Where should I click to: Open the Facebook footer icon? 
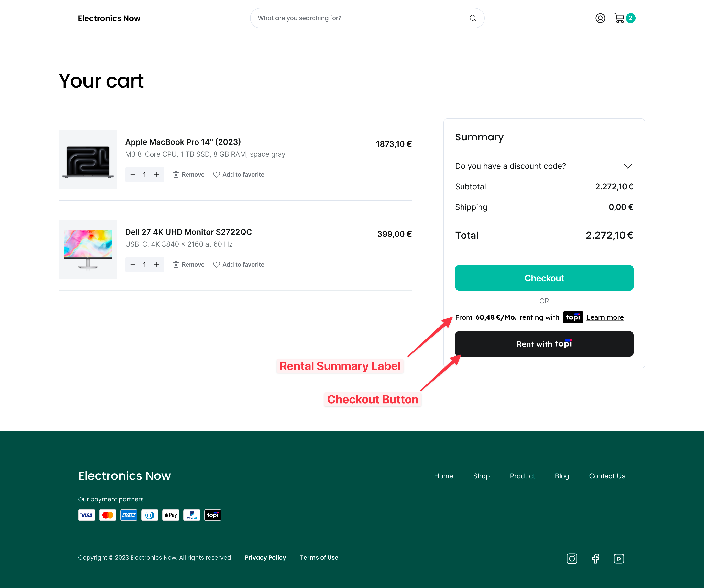click(595, 558)
